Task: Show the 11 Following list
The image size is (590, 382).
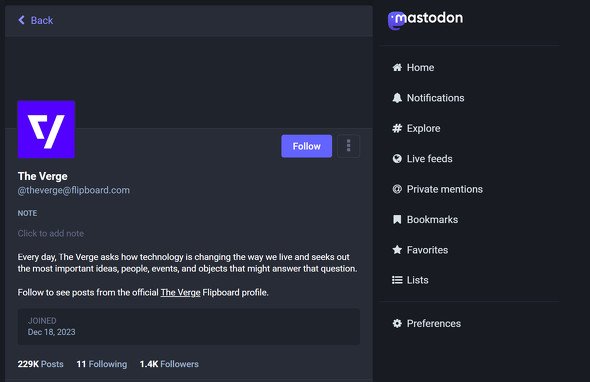Action: (102, 364)
